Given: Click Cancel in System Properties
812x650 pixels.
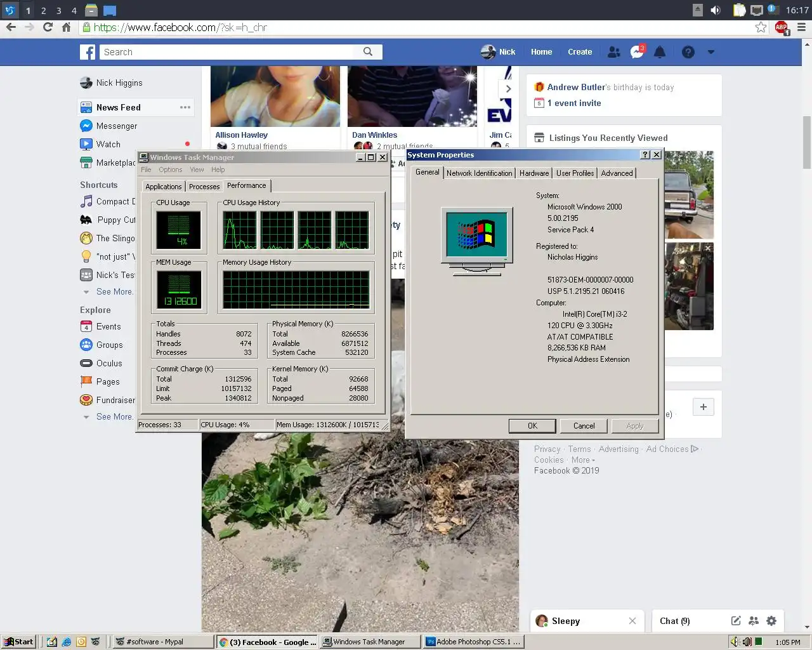Looking at the screenshot, I should (x=584, y=426).
